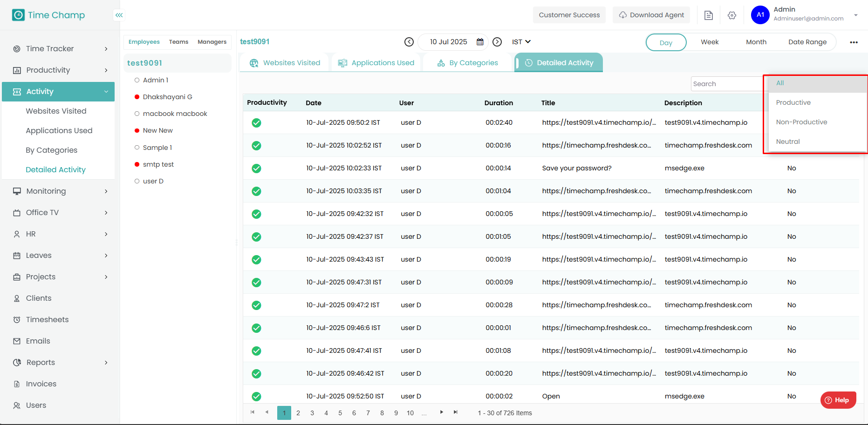Viewport: 868px width, 425px height.
Task: Click the next day arrow icon
Action: point(497,42)
